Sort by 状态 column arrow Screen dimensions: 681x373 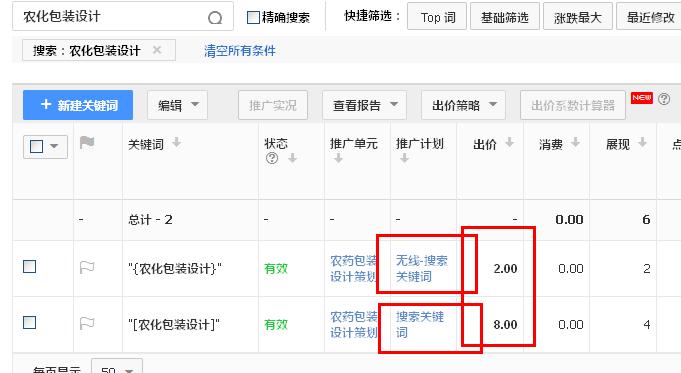pos(292,158)
